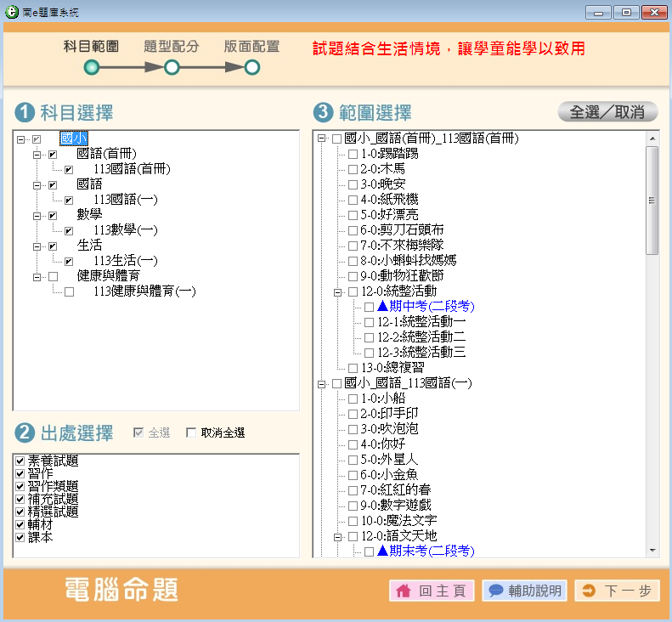
Task: Collapse the 健康與體育 subject node
Action: (x=37, y=277)
